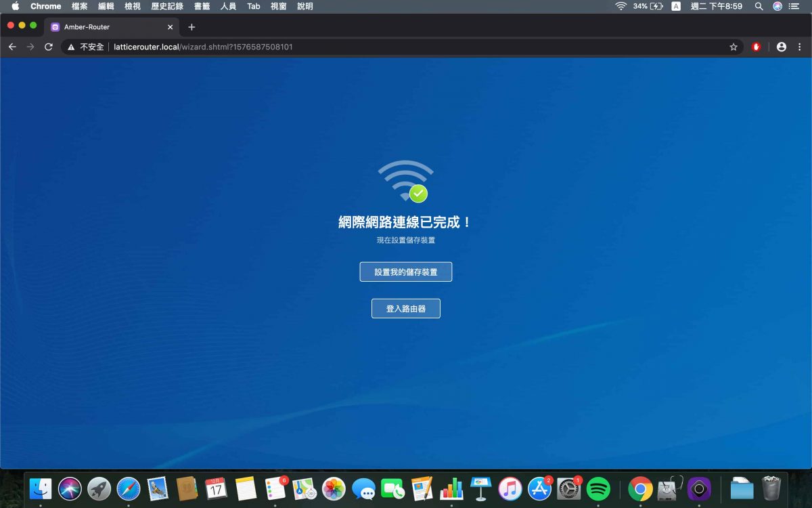Open Chrome's three-dot customize menu
The image size is (812, 508).
[800, 47]
